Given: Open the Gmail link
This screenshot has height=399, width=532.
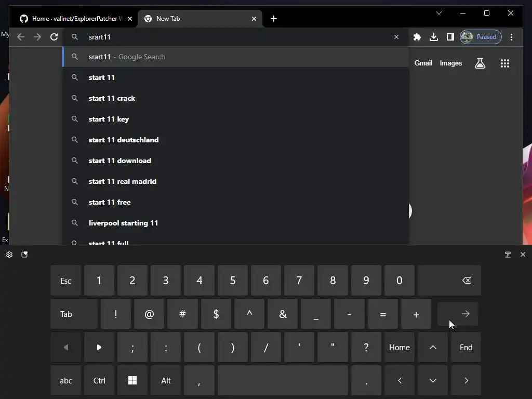Looking at the screenshot, I should coord(423,63).
